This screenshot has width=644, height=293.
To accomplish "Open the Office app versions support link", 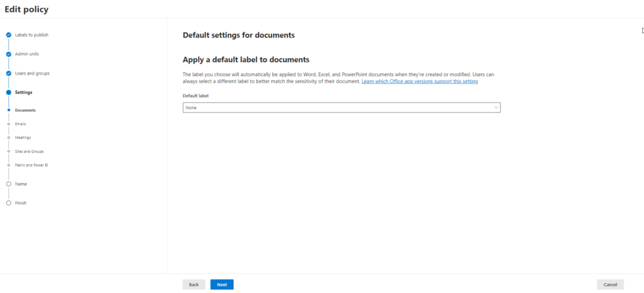I will (419, 82).
